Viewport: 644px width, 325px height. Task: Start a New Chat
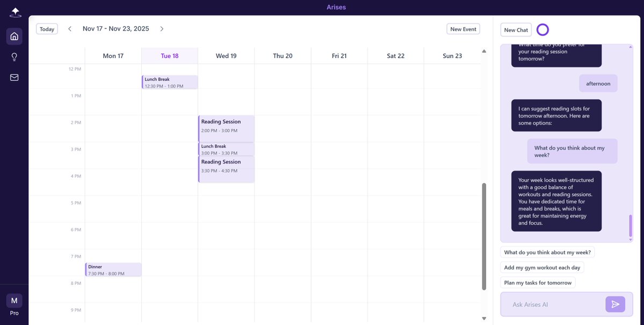(516, 30)
